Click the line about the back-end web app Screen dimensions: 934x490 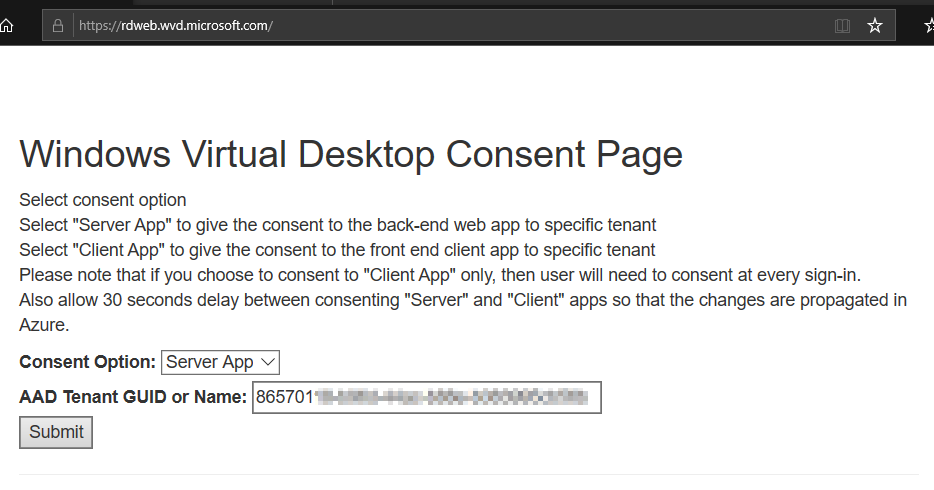pos(338,225)
